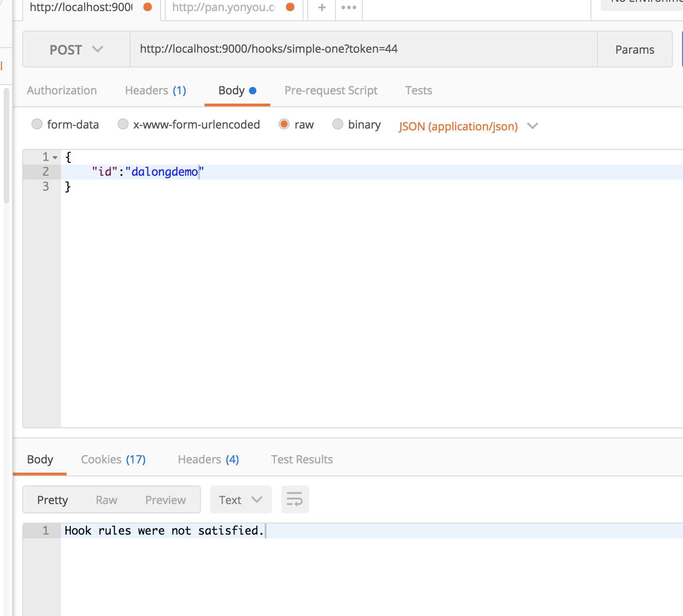Open JSON (application/json) content type dropdown
Image resolution: width=683 pixels, height=616 pixels.
point(468,126)
